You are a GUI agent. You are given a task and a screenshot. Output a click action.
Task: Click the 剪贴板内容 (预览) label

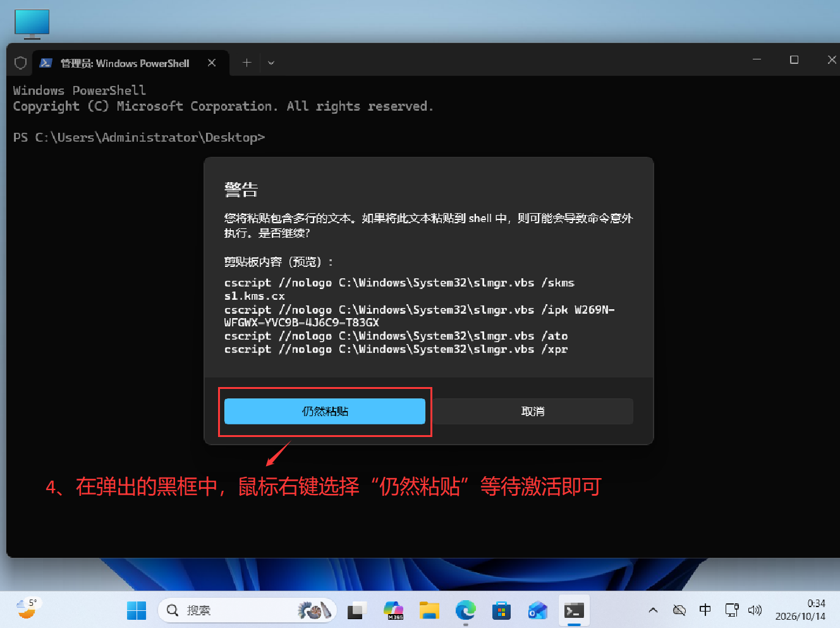[x=278, y=262]
